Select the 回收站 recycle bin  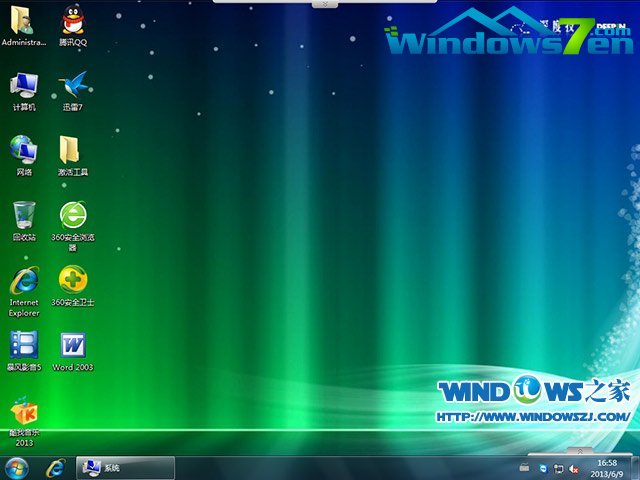pyautogui.click(x=24, y=221)
